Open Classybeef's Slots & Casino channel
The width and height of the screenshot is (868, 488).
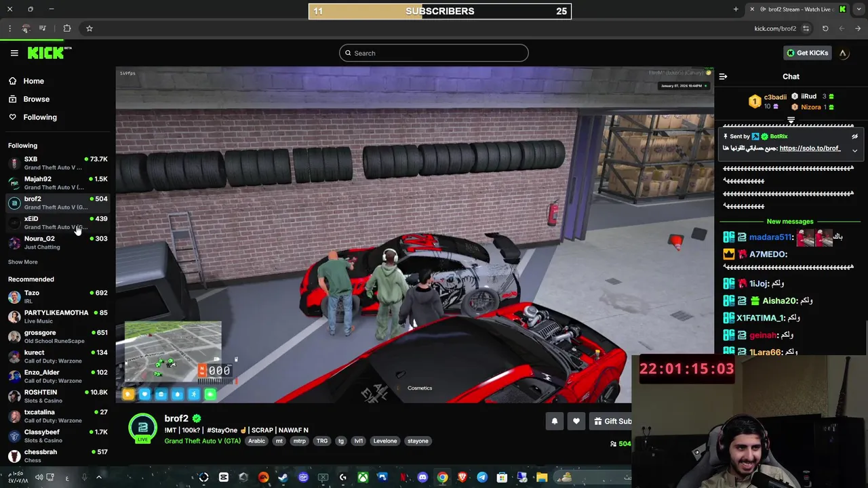coord(58,436)
